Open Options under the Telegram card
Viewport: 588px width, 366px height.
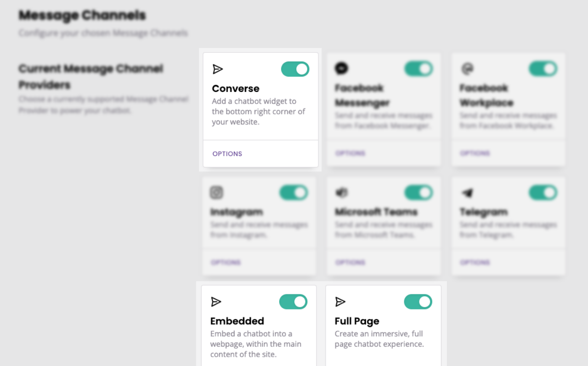[475, 263]
